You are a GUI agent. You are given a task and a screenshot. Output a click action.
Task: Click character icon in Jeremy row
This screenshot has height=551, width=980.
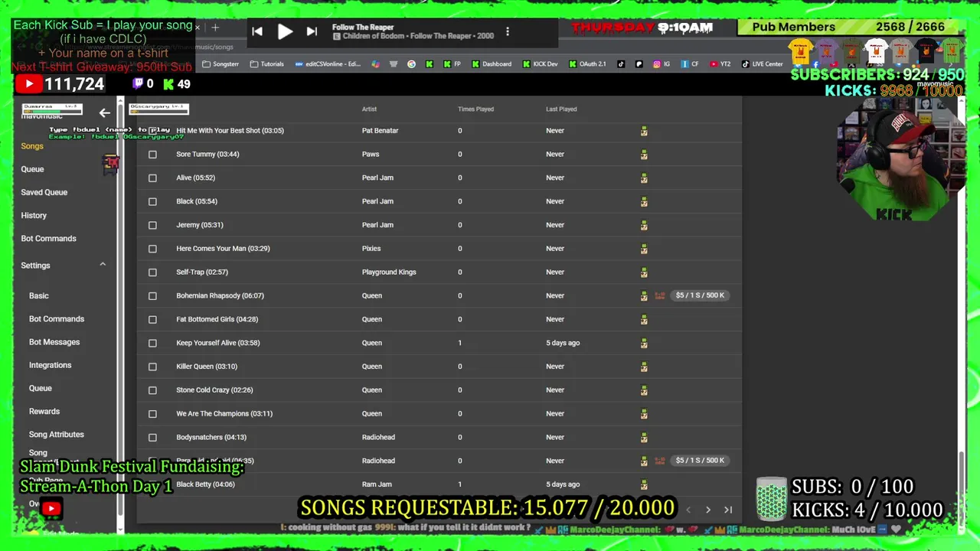click(644, 225)
